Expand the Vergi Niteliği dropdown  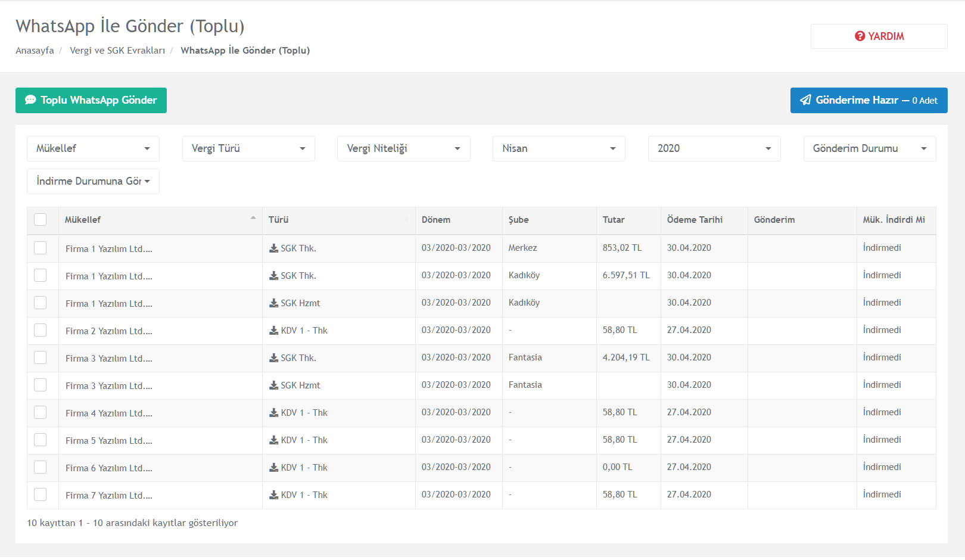point(404,148)
